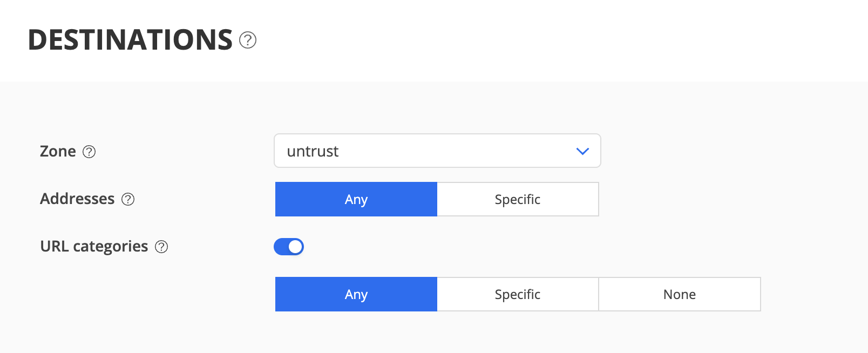Click the DESTINATIONS section heading
Image resolution: width=868 pixels, height=353 pixels.
(130, 40)
